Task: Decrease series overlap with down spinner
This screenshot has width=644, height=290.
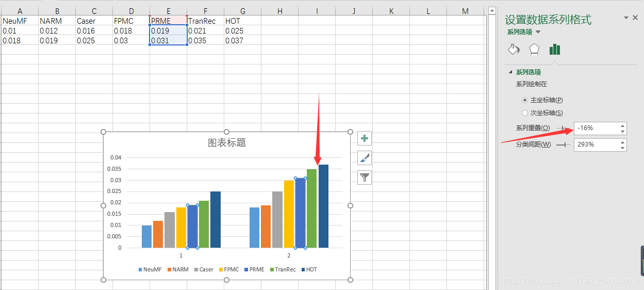Action: click(623, 132)
